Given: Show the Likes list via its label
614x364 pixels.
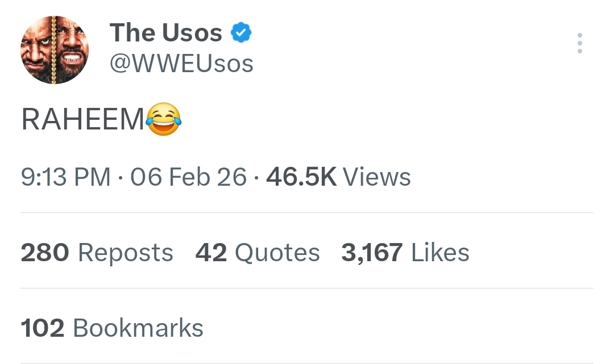Looking at the screenshot, I should click(x=441, y=253).
